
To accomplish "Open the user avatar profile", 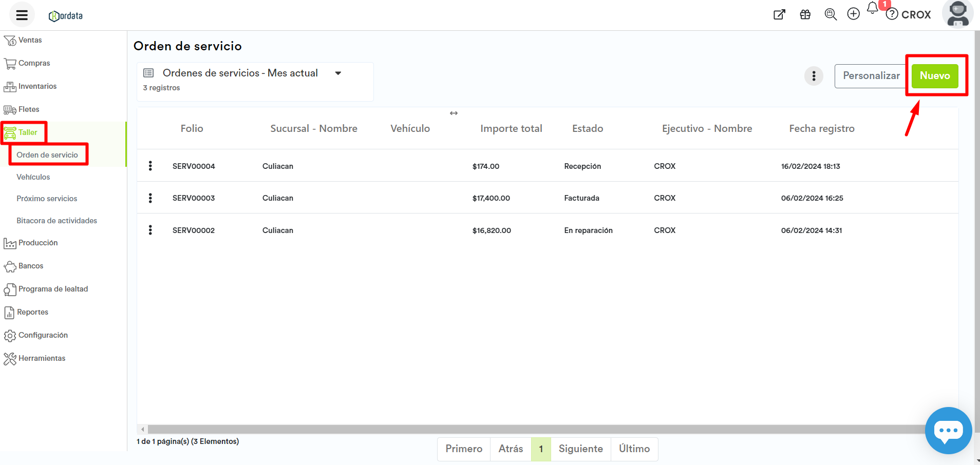I will (x=957, y=14).
